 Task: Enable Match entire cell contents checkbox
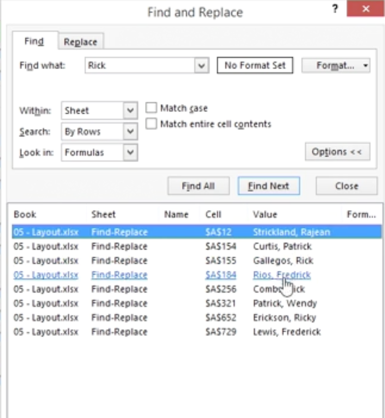[151, 124]
